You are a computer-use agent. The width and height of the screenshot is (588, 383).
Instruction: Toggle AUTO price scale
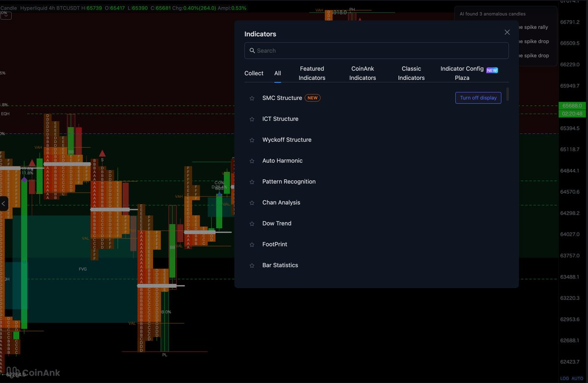[577, 379]
